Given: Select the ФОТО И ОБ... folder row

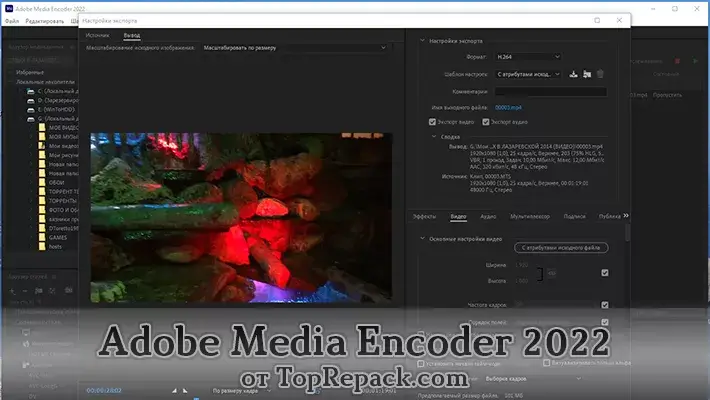Looking at the screenshot, I should [x=58, y=210].
